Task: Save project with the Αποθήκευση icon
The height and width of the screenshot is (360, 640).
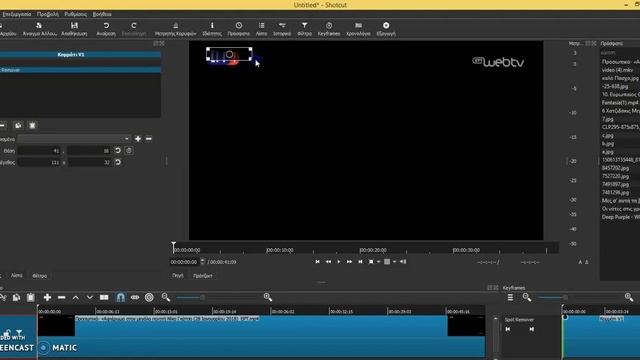Action: 74,29
